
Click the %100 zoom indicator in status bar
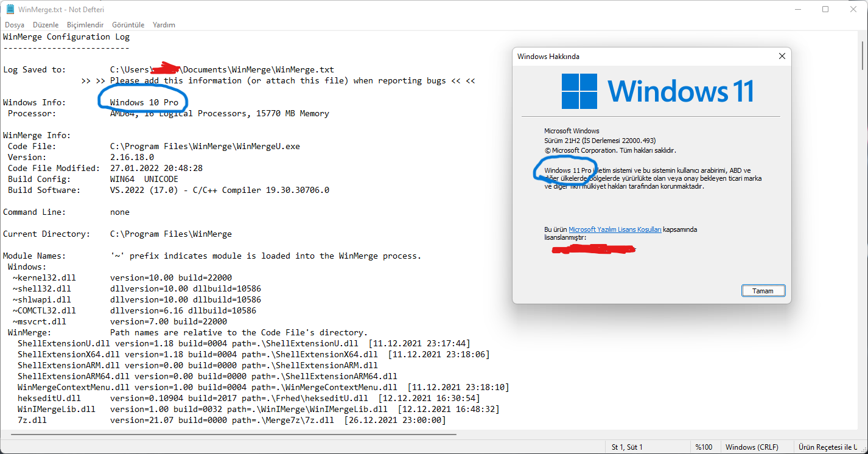(x=704, y=446)
